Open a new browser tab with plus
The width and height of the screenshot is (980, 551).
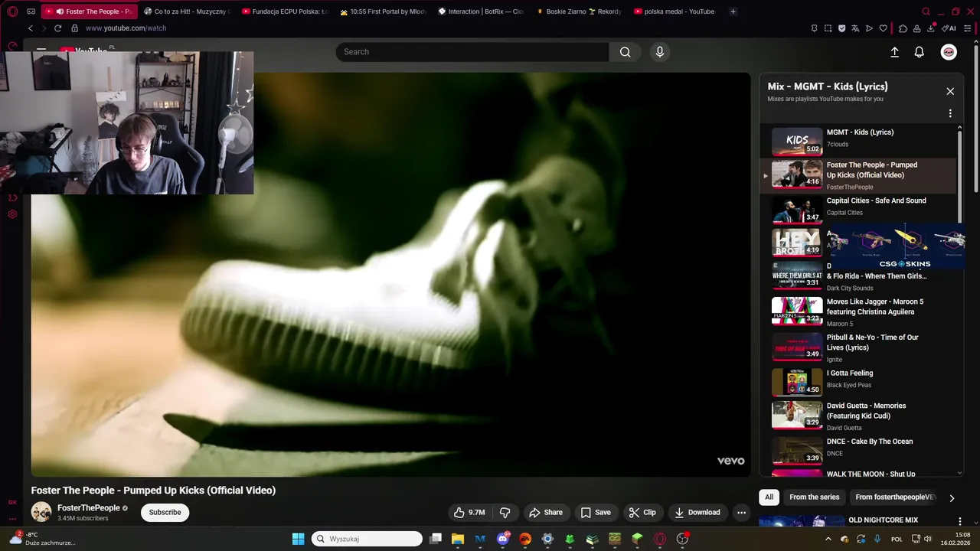(x=733, y=11)
